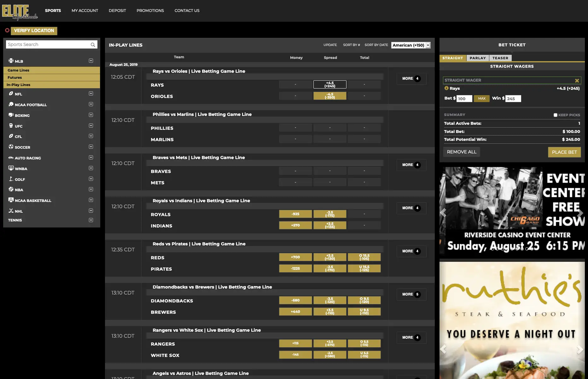The image size is (588, 379).
Task: Click the CFL football icon
Action: coord(11,136)
